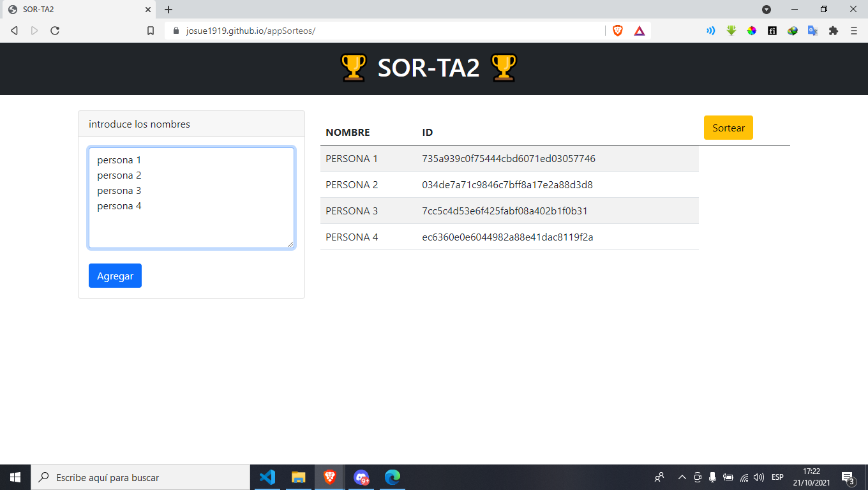The image size is (868, 490).
Task: Click the green download arrow extension icon
Action: click(731, 30)
